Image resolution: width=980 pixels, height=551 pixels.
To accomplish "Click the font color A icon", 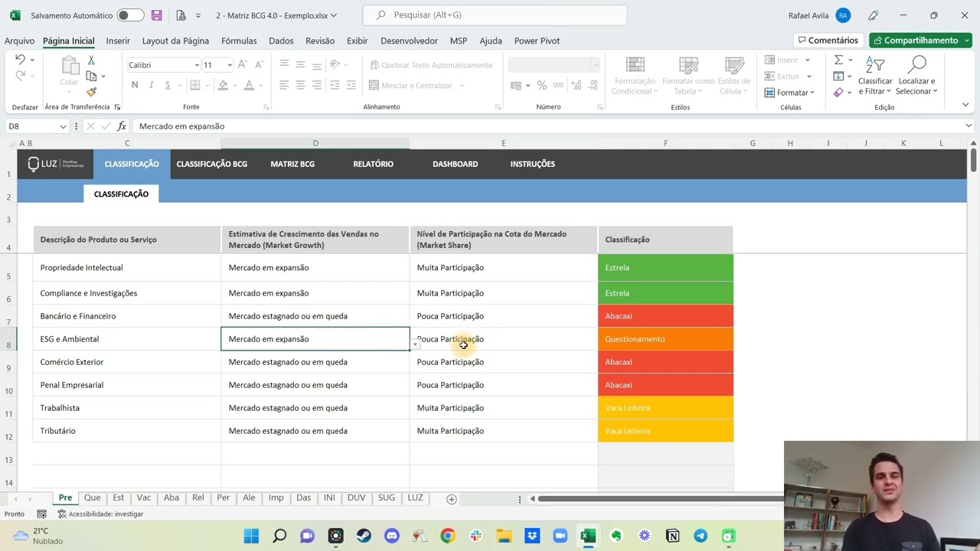I will (247, 85).
